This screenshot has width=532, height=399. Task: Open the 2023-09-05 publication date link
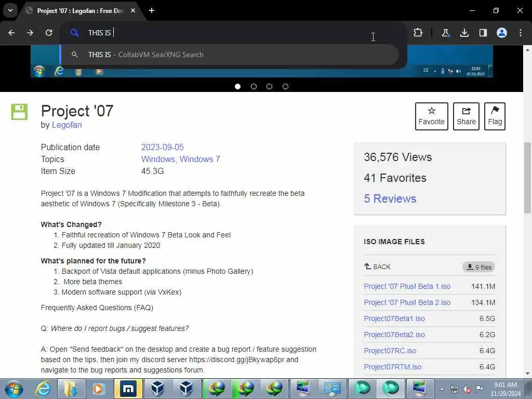[163, 147]
